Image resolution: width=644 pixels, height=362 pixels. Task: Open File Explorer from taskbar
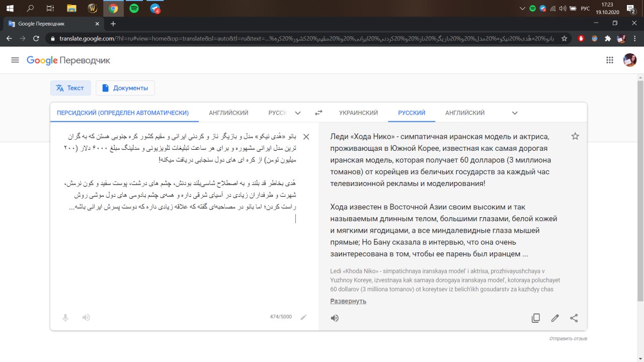(71, 8)
